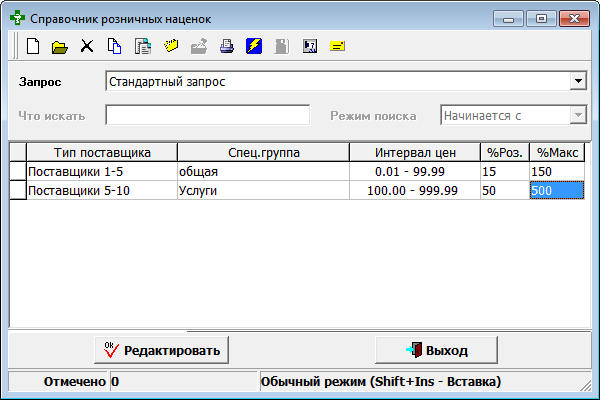
Task: Open the Режим поиска dropdown arrow
Action: pyautogui.click(x=578, y=115)
